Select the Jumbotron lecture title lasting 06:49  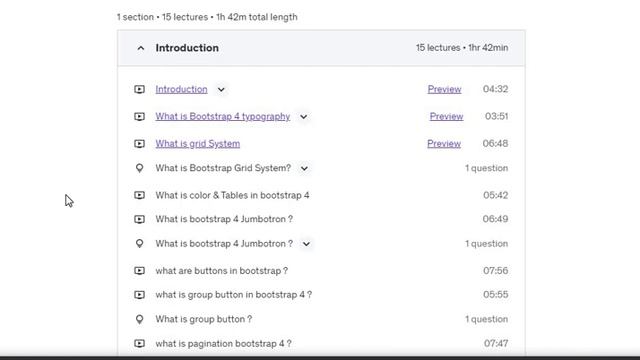point(224,219)
